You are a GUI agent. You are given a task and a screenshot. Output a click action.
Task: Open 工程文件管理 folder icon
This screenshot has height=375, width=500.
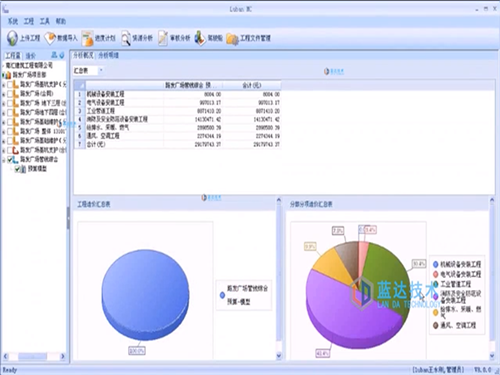tap(233, 39)
